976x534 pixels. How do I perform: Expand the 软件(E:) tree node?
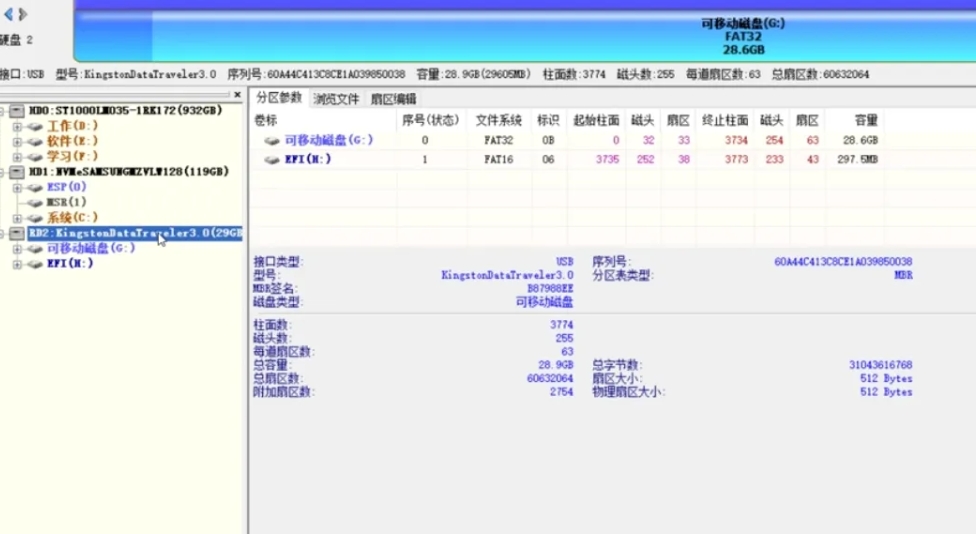[17, 141]
